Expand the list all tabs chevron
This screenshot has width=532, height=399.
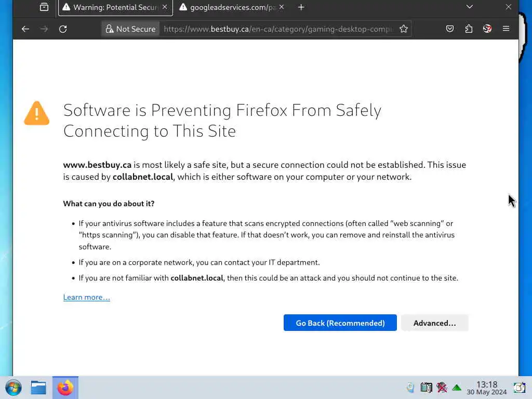tap(470, 7)
